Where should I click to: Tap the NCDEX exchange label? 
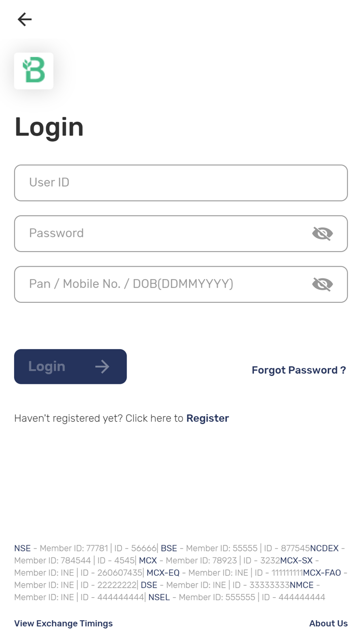324,548
